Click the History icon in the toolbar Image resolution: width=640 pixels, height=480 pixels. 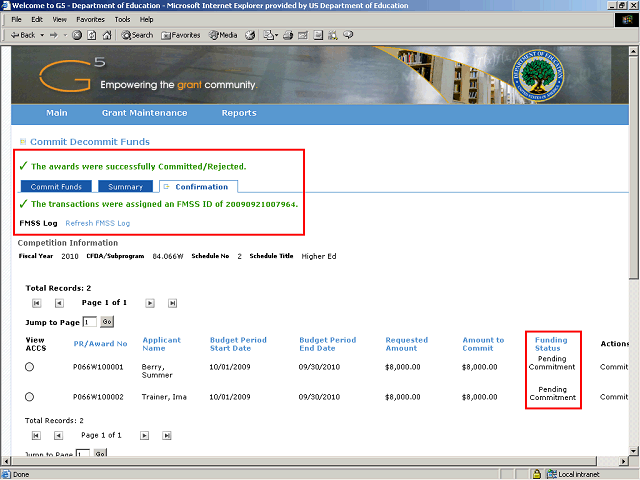click(x=250, y=35)
